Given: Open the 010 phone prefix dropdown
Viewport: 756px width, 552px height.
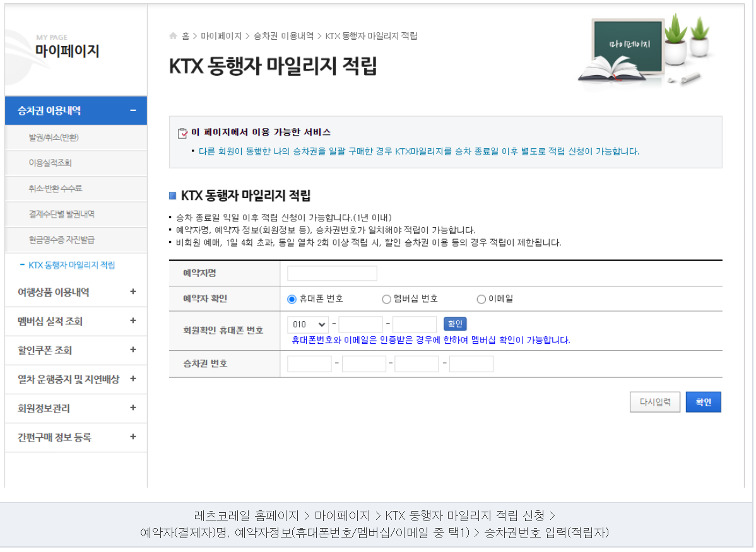Looking at the screenshot, I should [309, 325].
